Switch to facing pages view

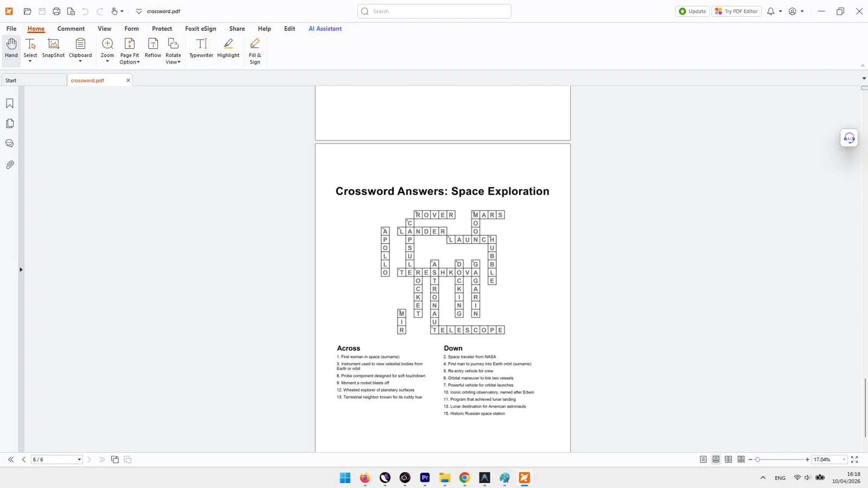pyautogui.click(x=729, y=460)
